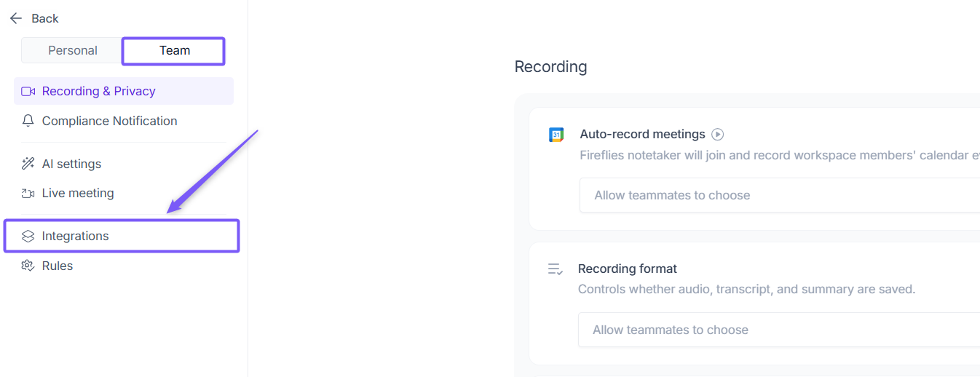Viewport: 980px width, 377px height.
Task: Click the Rules gear icon
Action: 28,266
